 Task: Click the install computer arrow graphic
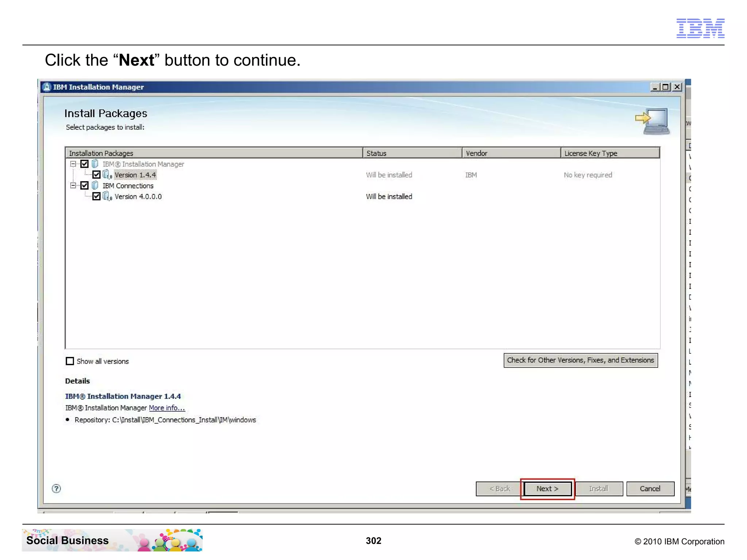653,121
